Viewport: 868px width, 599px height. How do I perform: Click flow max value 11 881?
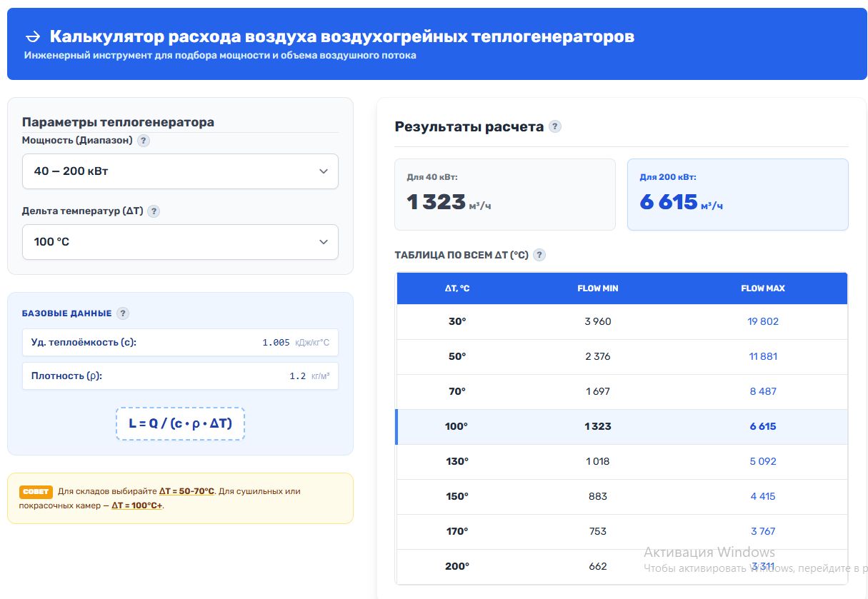point(763,356)
